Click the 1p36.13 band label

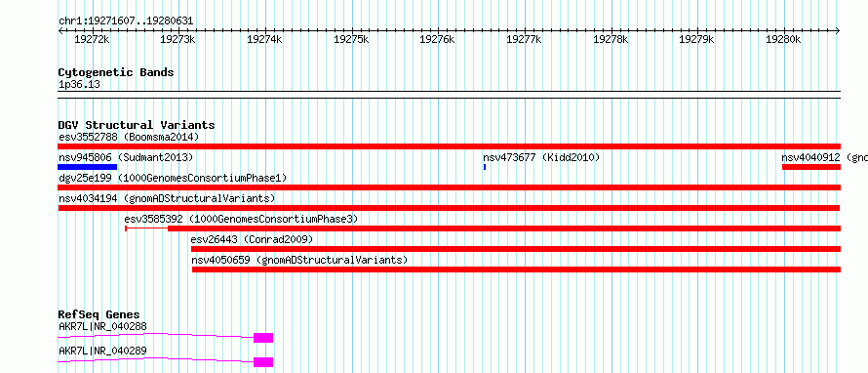pyautogui.click(x=80, y=85)
